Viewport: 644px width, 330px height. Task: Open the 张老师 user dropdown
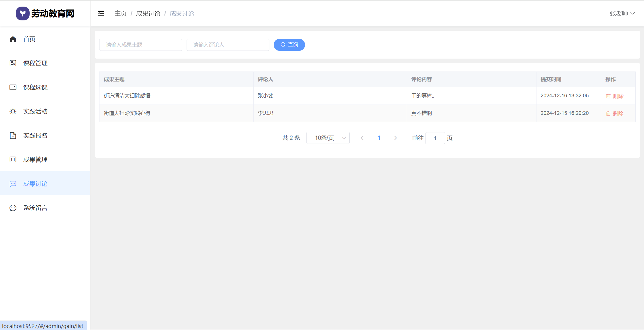[x=622, y=13]
